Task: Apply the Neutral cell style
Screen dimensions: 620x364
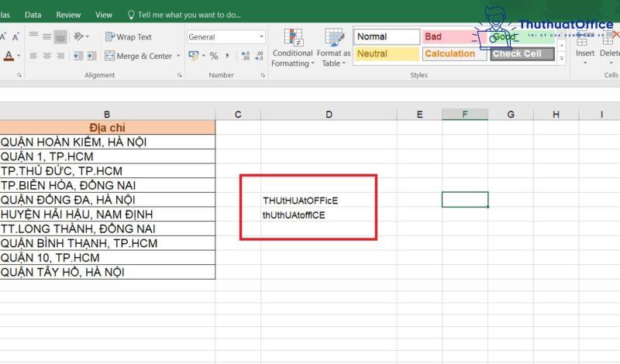Action: click(387, 53)
